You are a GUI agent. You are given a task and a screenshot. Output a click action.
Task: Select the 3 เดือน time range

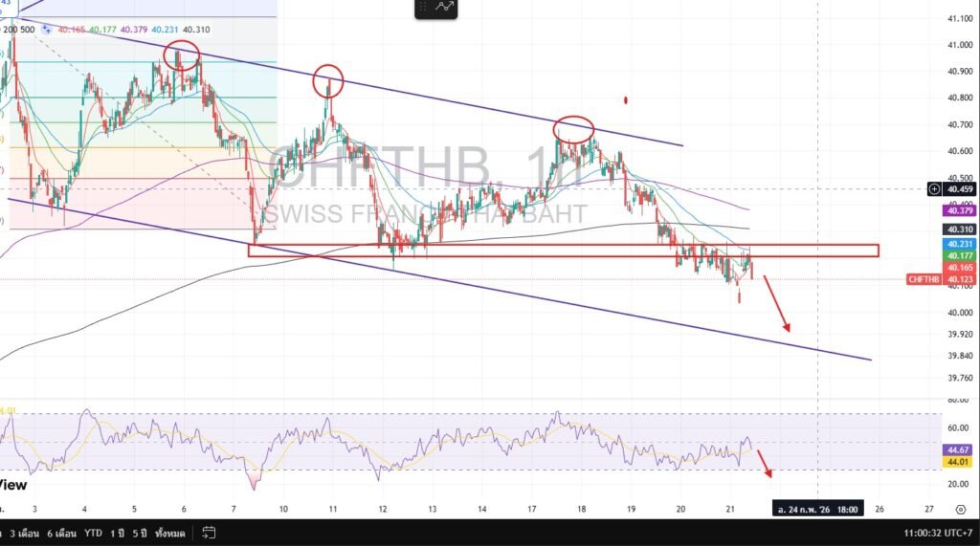coord(22,531)
